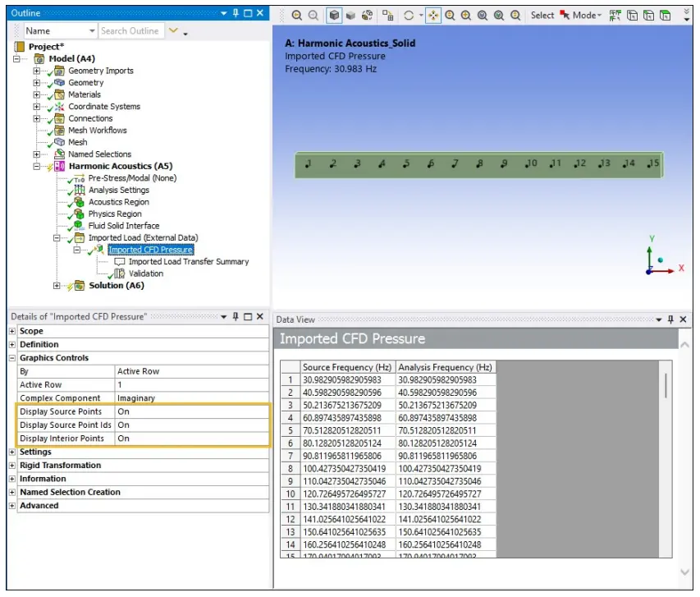Viewport: 700px width, 597px height.
Task: Select the Project root node
Action: (46, 47)
